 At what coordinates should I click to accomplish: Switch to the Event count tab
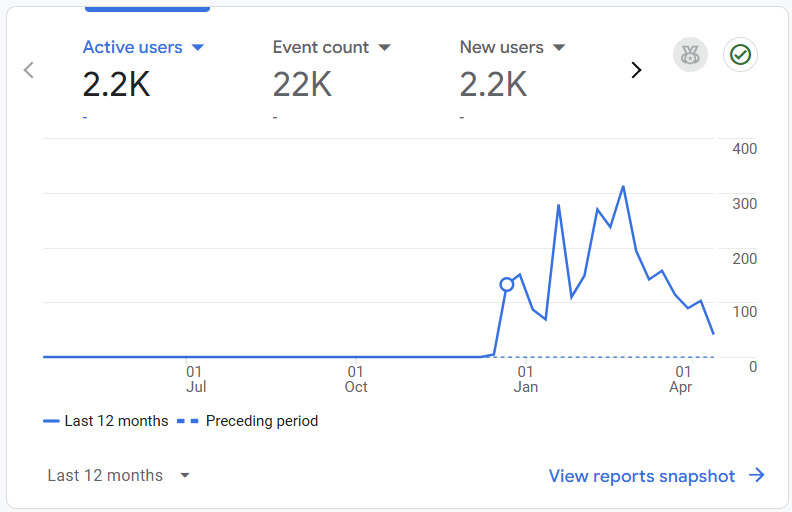tap(321, 47)
